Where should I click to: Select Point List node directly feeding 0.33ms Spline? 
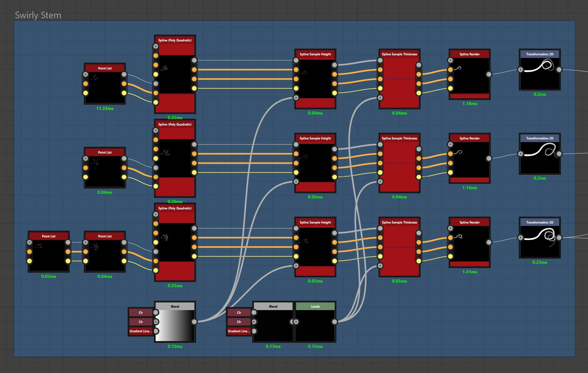click(105, 252)
